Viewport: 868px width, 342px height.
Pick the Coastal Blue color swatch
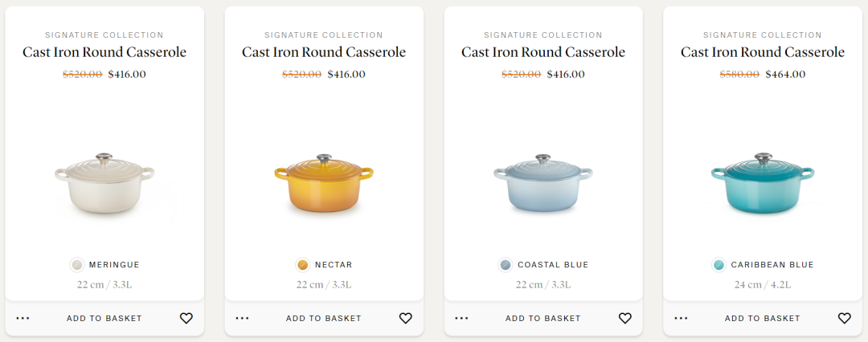coord(506,265)
